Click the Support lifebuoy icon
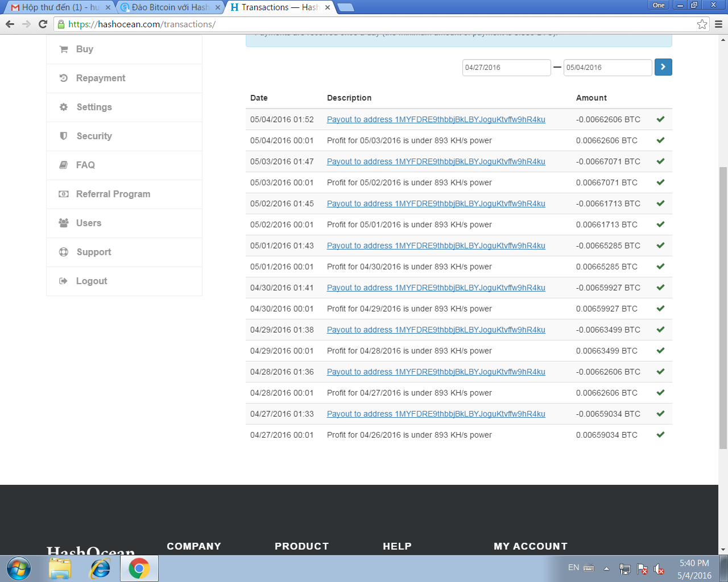Viewport: 728px width, 582px height. tap(64, 252)
